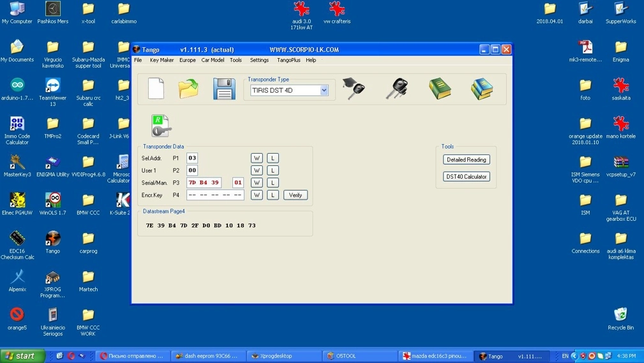This screenshot has width=644, height=363.
Task: Click the Detailed Reading button
Action: coord(466,159)
